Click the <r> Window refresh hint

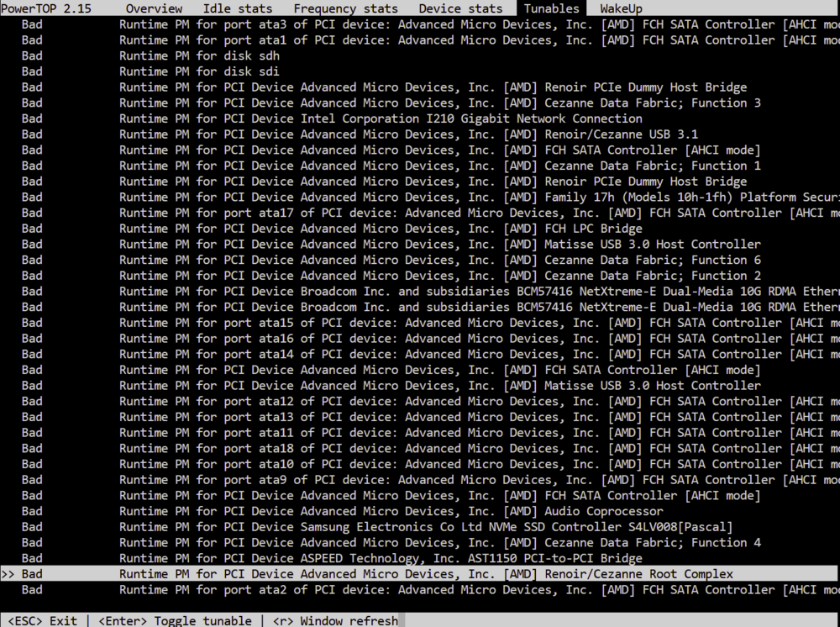click(x=335, y=620)
